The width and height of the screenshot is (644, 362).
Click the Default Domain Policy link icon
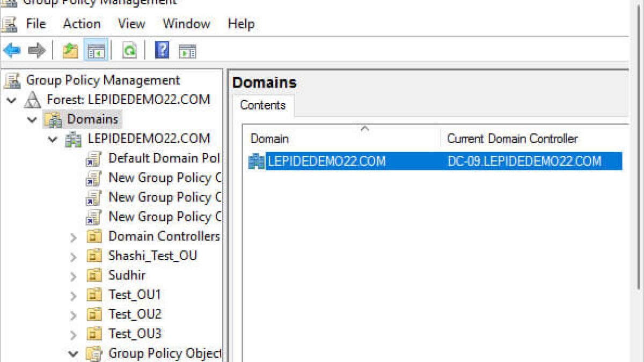(94, 159)
